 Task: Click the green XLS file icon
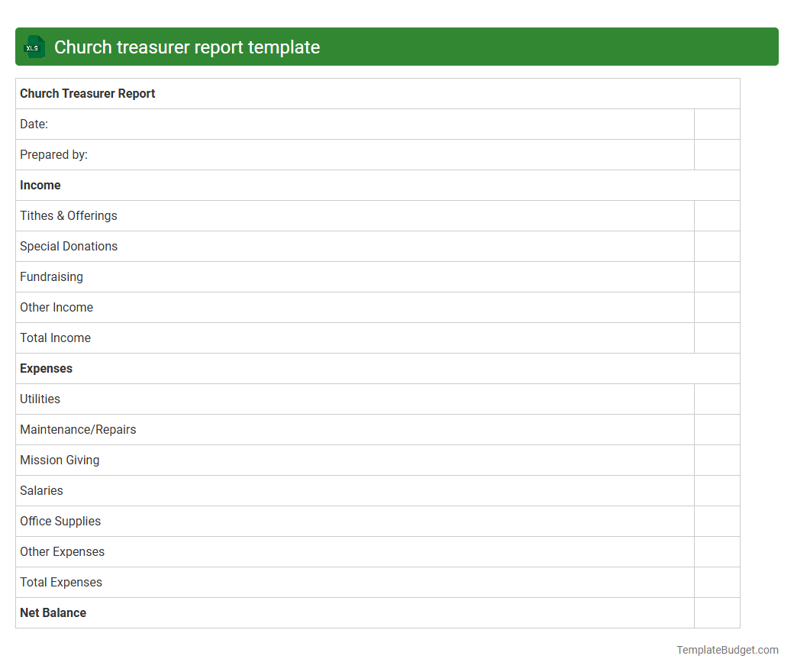point(34,47)
